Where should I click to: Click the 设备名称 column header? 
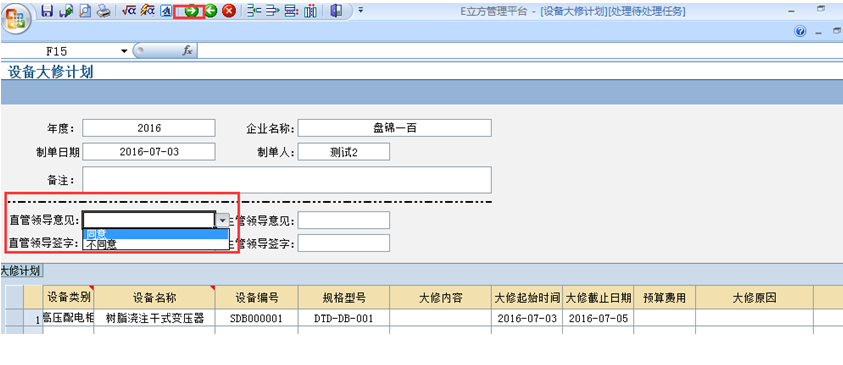pos(154,298)
